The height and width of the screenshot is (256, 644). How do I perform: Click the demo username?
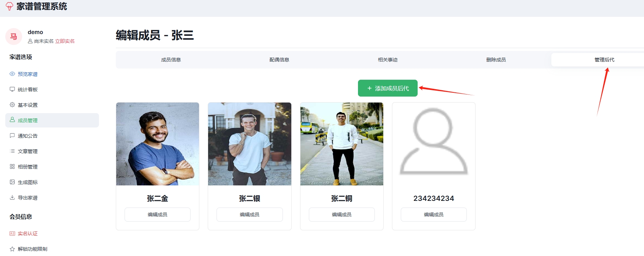click(x=35, y=32)
